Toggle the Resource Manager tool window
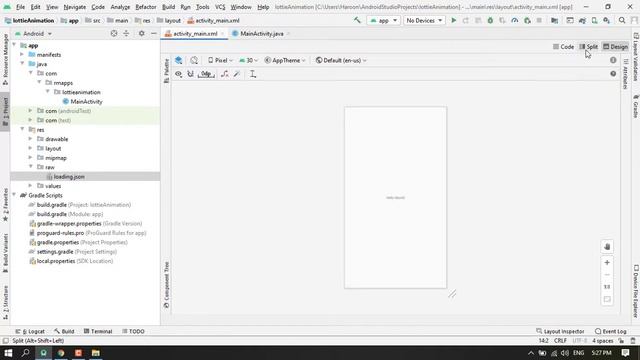Screen dimensions: 640x360 click(x=5, y=60)
